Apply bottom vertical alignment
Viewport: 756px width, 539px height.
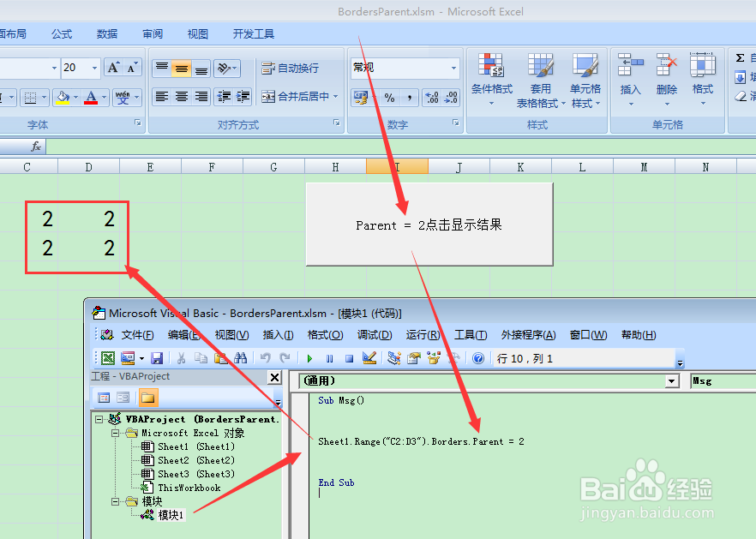(201, 68)
